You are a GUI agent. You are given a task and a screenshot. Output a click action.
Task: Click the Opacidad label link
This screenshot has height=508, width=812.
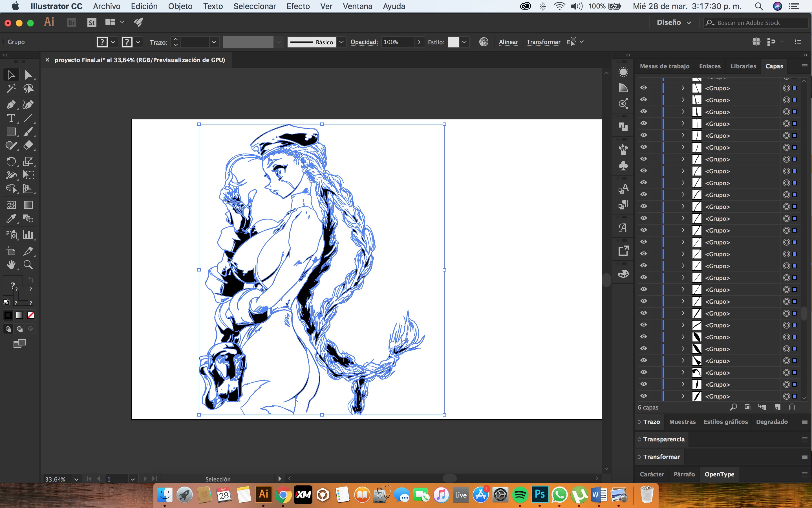coord(364,42)
